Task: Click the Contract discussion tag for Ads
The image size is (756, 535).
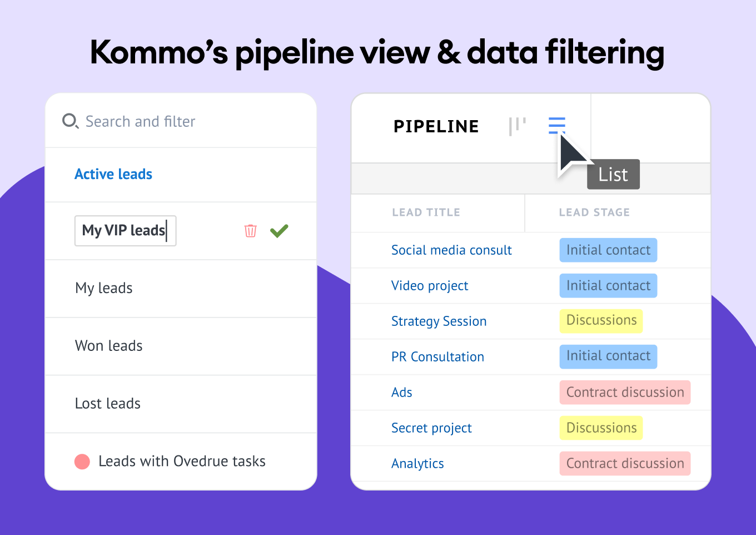Action: pyautogui.click(x=625, y=393)
